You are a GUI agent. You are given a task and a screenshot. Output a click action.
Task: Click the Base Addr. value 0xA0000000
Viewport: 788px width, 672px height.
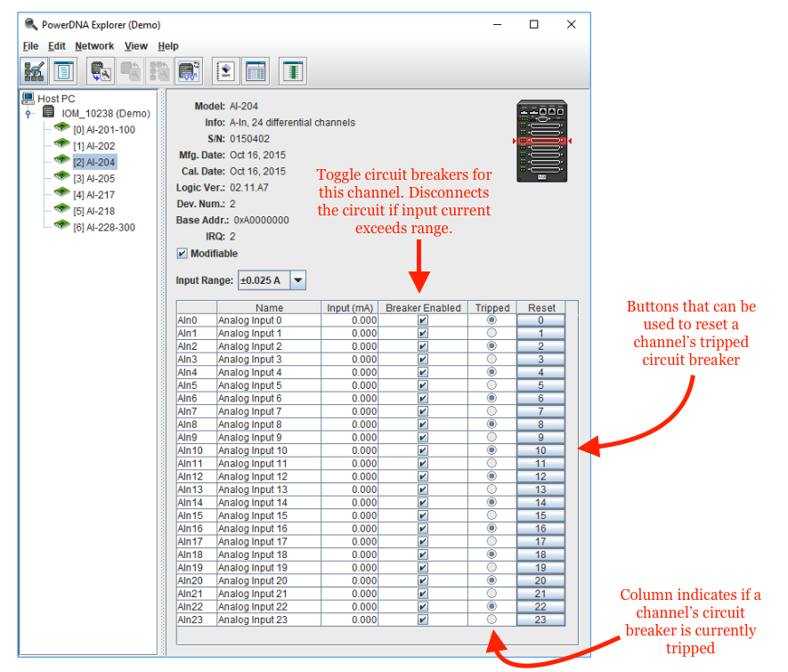click(x=261, y=220)
